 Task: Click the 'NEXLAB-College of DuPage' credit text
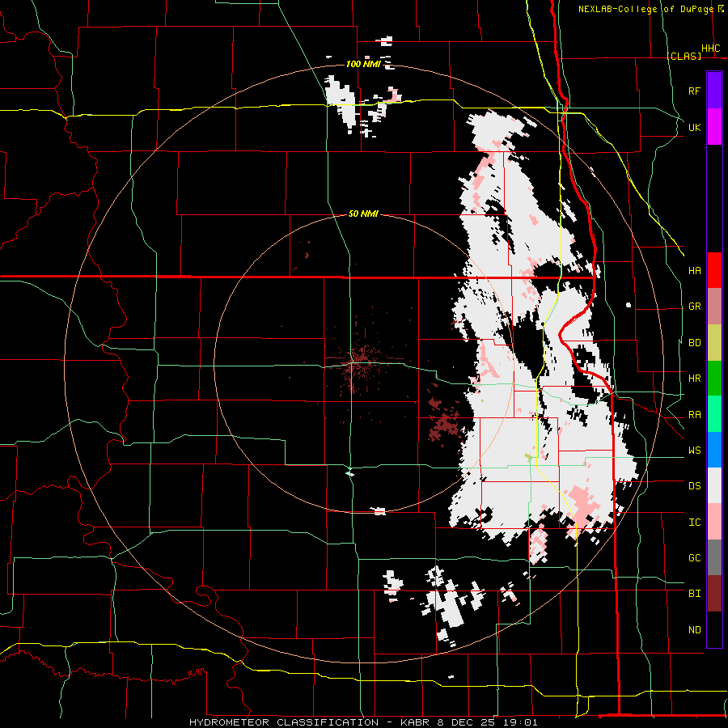coord(645,9)
